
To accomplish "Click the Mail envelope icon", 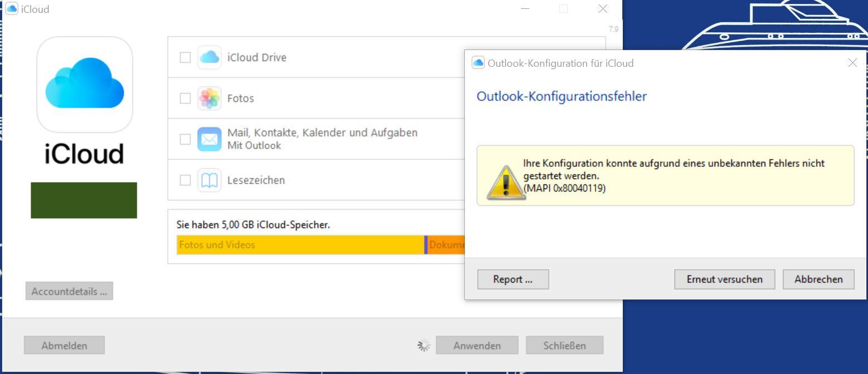I will click(209, 139).
